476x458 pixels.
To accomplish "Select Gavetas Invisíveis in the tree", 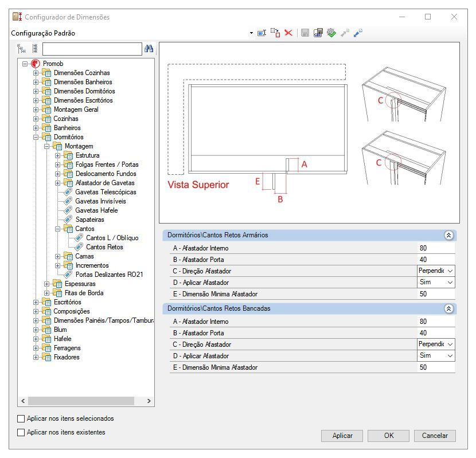I will click(100, 201).
